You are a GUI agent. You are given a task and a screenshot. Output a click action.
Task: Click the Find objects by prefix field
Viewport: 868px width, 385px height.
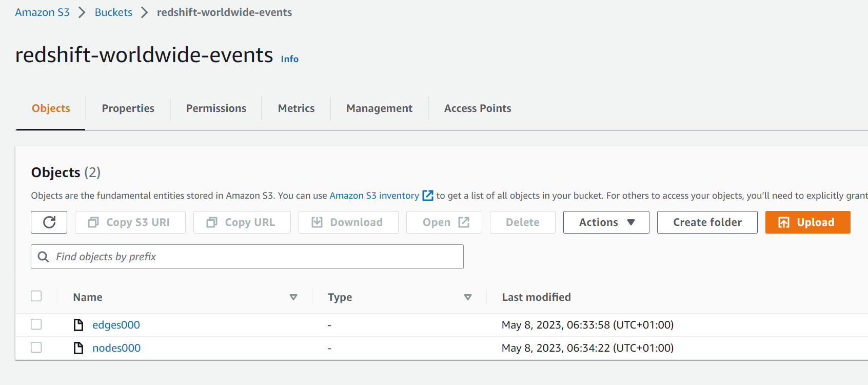pyautogui.click(x=257, y=257)
